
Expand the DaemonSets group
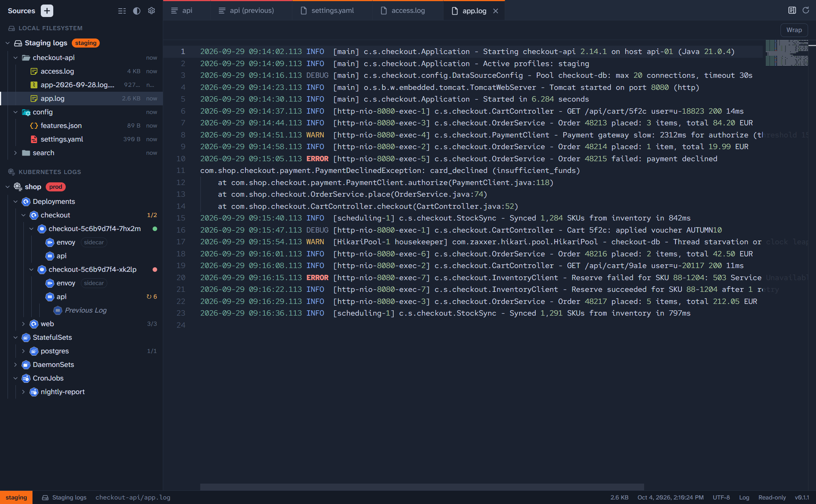(x=15, y=365)
